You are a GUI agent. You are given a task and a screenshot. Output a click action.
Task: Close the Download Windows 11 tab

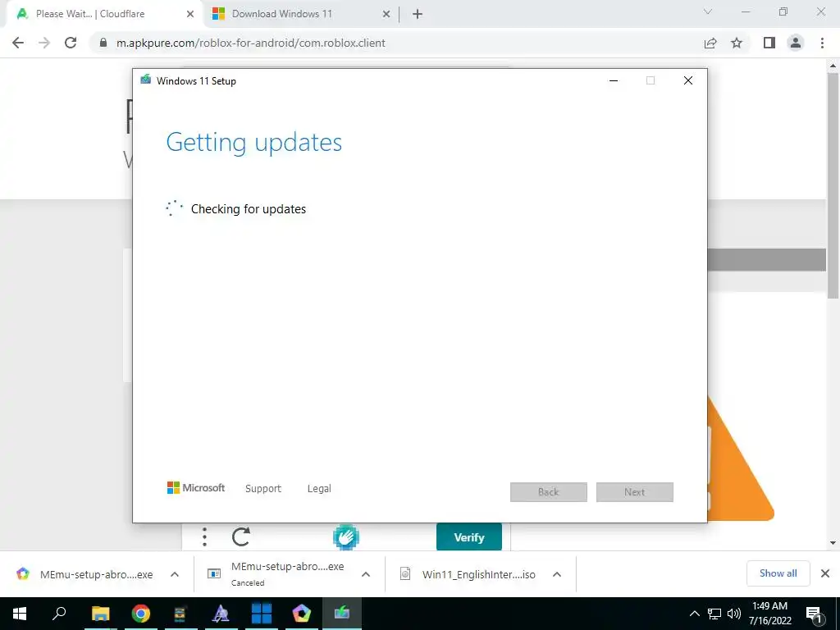pyautogui.click(x=386, y=15)
